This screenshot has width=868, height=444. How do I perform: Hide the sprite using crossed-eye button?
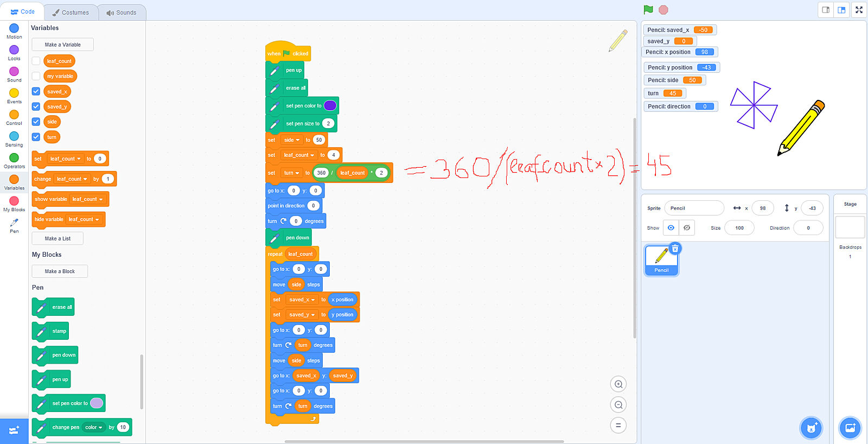click(x=687, y=228)
